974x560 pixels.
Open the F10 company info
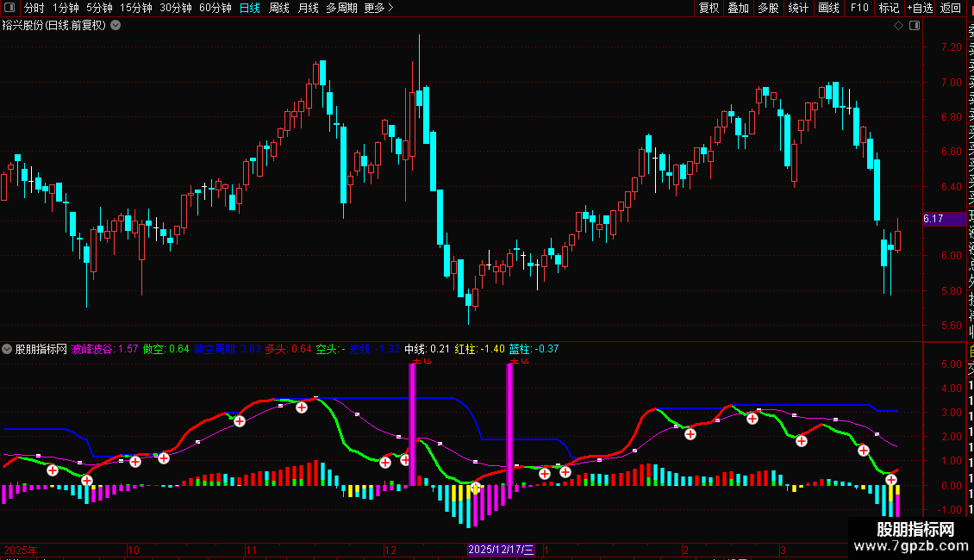(859, 8)
